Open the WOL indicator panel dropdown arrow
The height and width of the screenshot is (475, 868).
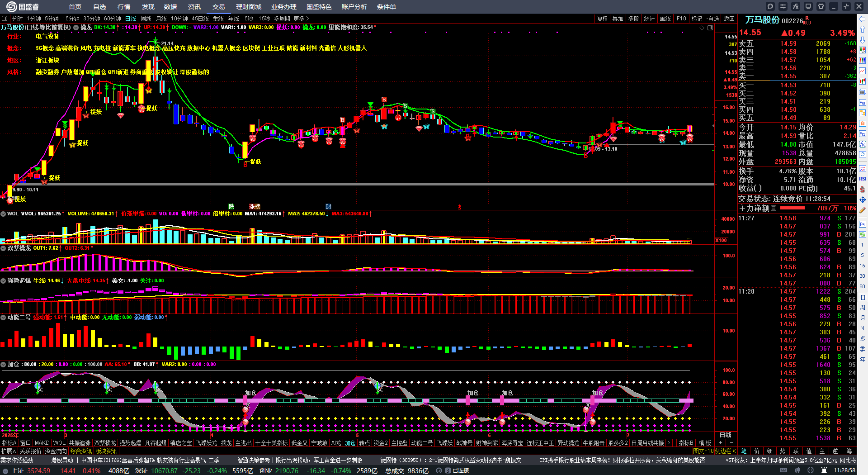tap(3, 214)
